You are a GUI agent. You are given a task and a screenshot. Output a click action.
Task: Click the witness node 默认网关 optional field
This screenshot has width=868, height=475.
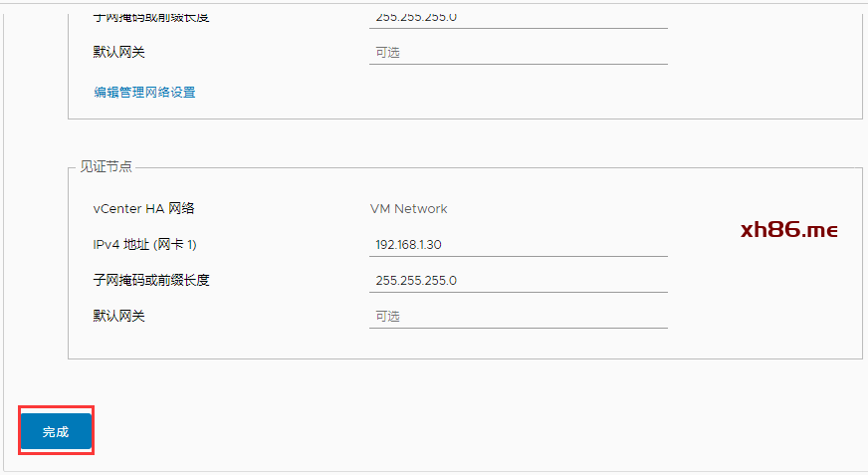click(518, 317)
